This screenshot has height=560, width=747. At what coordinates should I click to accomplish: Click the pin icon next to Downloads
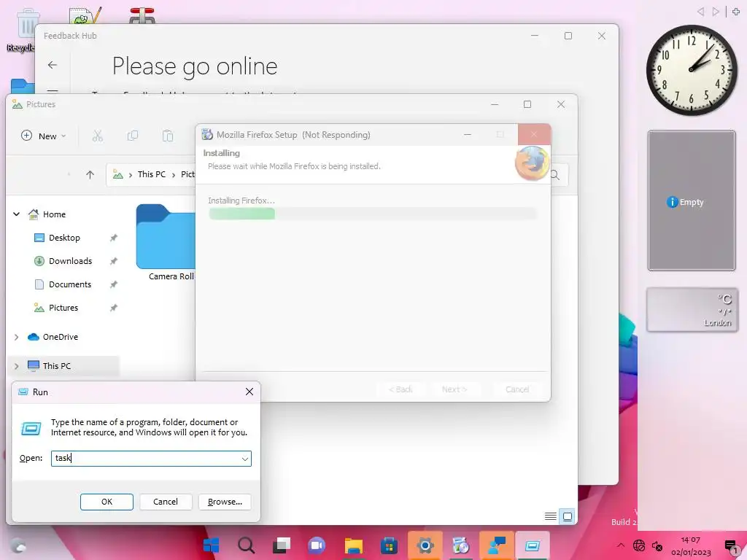pos(113,261)
